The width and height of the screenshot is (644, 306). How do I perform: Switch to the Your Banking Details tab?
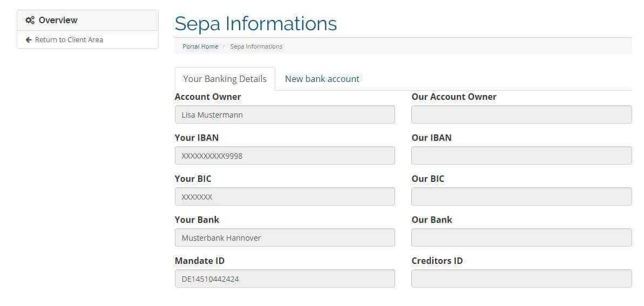[x=225, y=79]
